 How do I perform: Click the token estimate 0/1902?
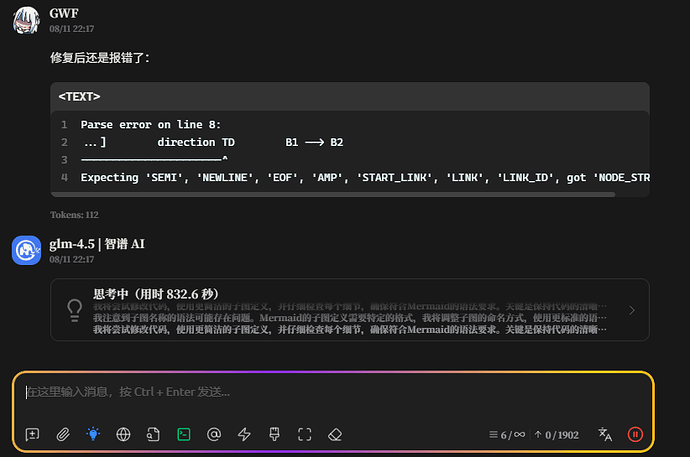pyautogui.click(x=557, y=435)
